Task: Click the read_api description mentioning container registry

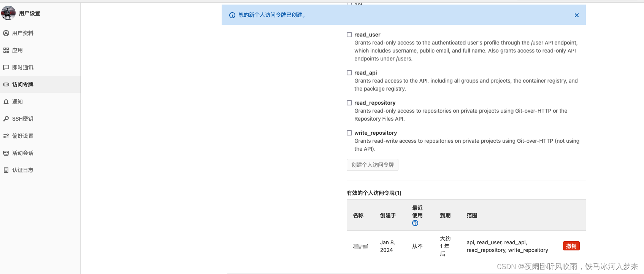Action: [x=466, y=84]
